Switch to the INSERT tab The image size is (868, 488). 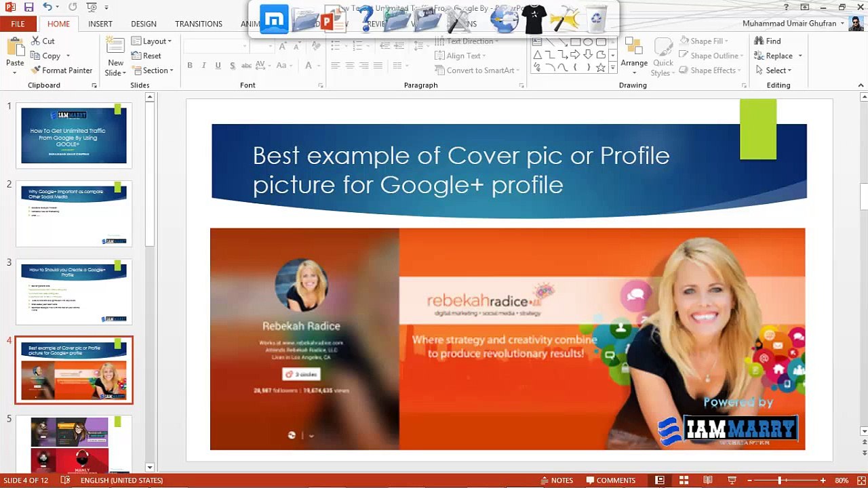coord(100,24)
